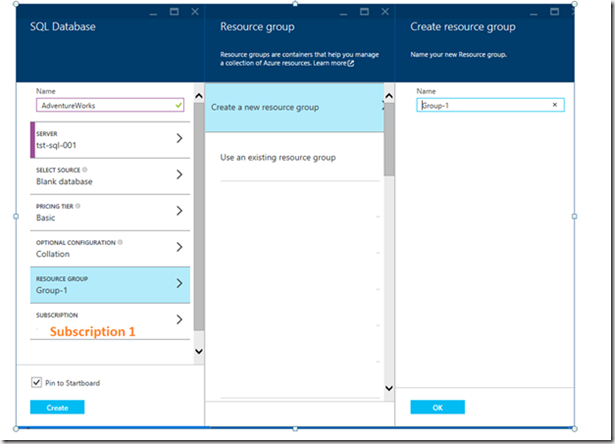Minimize the Create resource group blade
The width and height of the screenshot is (615, 444).
click(534, 13)
